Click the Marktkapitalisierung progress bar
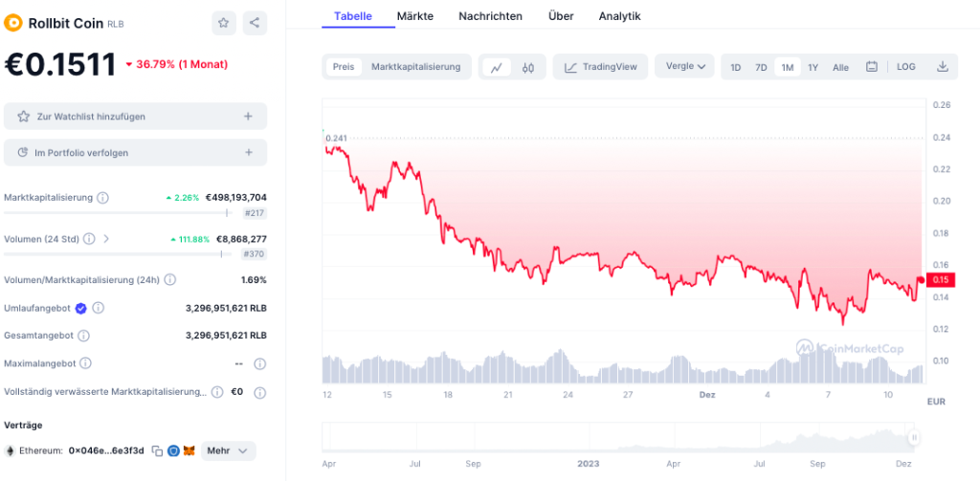This screenshot has height=481, width=980. (x=118, y=213)
